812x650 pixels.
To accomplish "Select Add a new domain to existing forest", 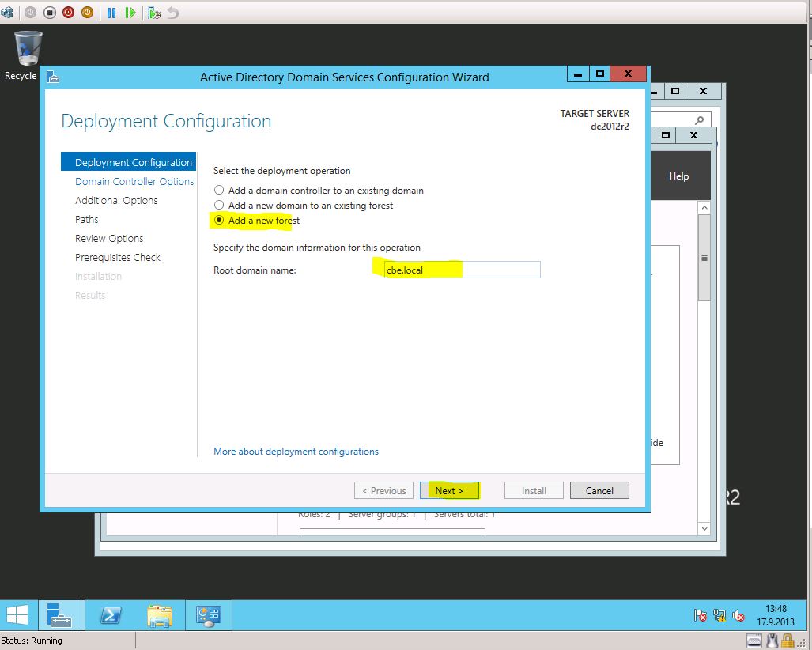I will coord(219,205).
